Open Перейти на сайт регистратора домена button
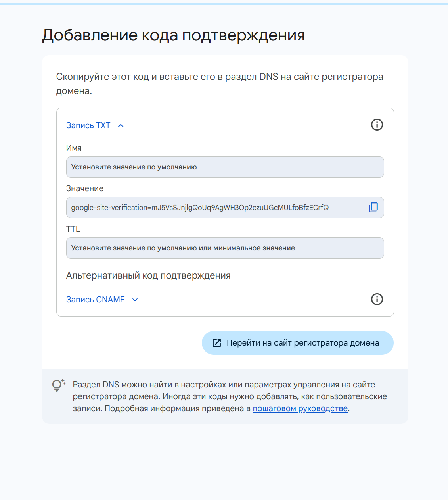Image resolution: width=448 pixels, height=500 pixels. pyautogui.click(x=297, y=343)
